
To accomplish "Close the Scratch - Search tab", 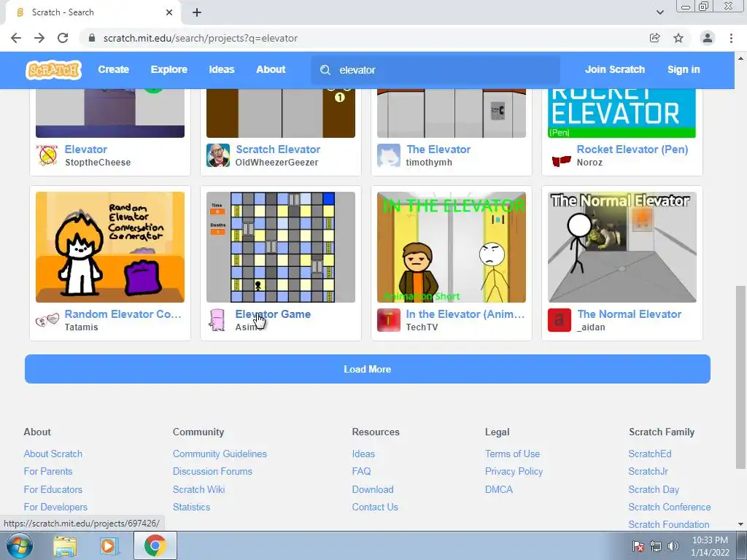I will [x=169, y=12].
